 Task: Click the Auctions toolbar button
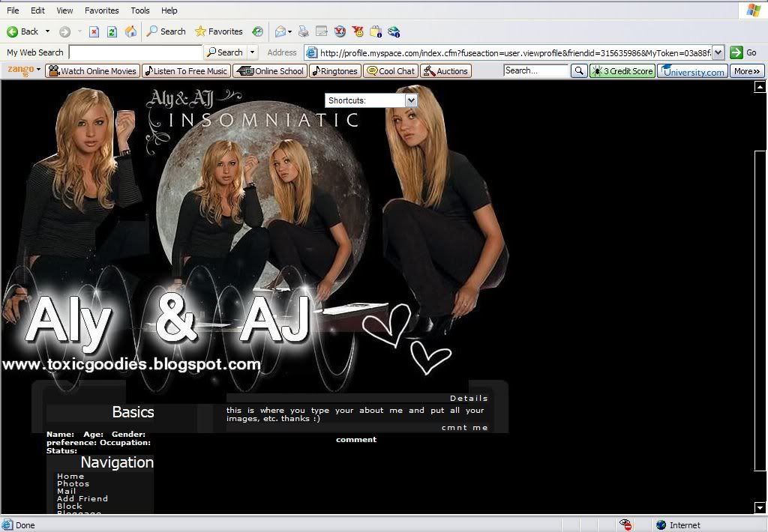[x=445, y=71]
